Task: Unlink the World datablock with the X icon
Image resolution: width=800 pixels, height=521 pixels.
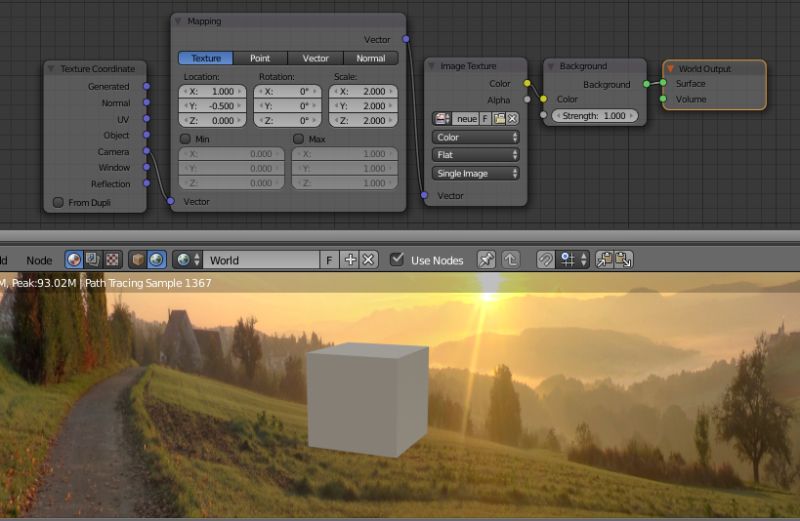Action: tap(368, 260)
